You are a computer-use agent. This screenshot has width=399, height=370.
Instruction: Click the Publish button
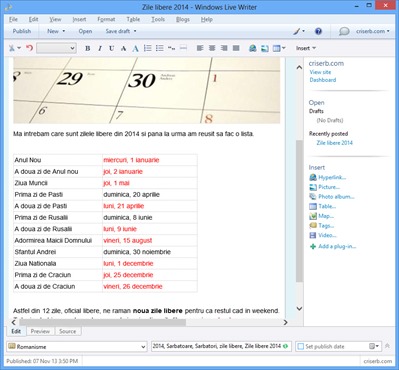(22, 31)
